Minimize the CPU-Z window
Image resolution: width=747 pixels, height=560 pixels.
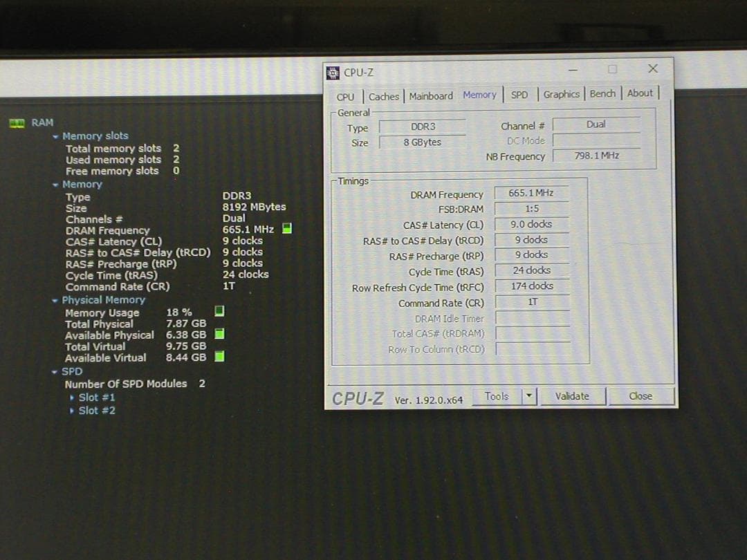pos(573,70)
